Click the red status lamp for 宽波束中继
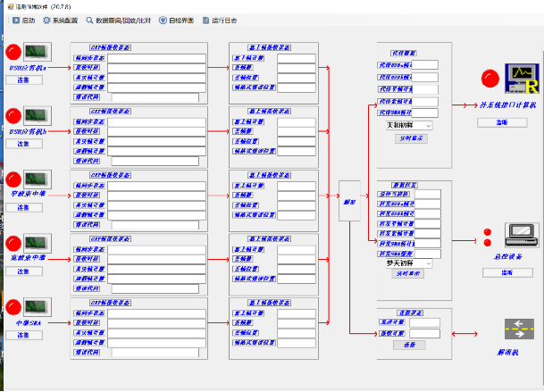544x392 pixels. click(x=13, y=244)
